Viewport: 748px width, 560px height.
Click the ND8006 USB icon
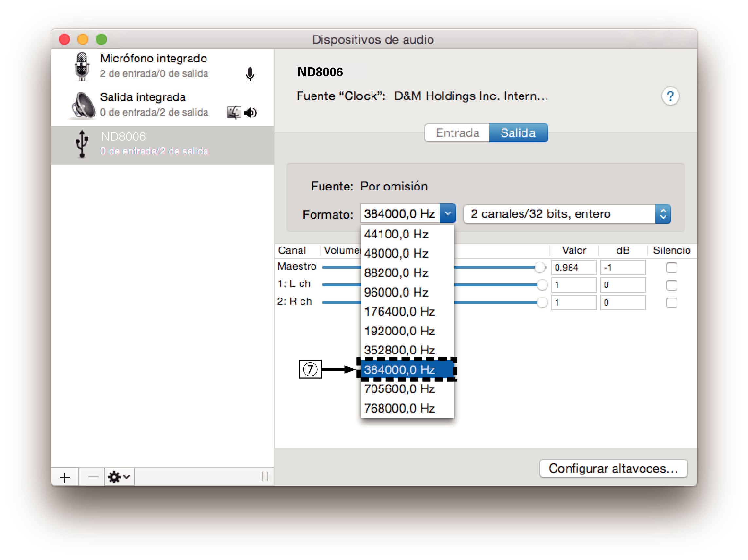82,144
